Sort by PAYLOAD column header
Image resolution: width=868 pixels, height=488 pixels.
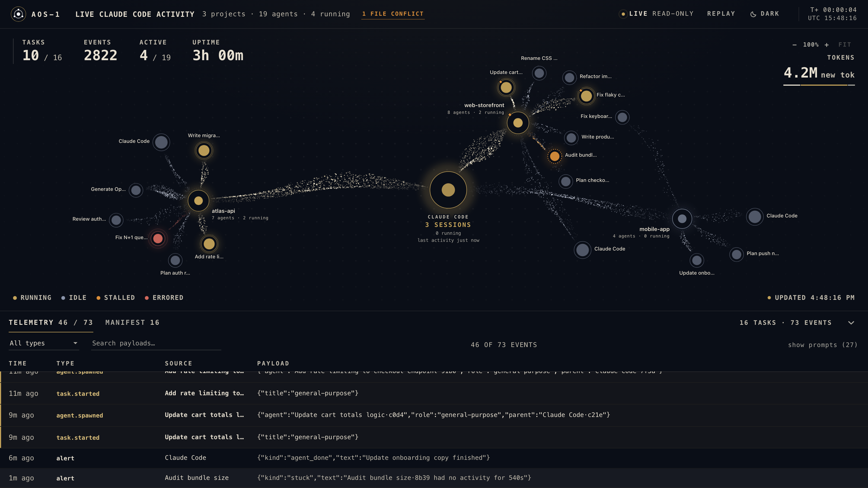[273, 363]
